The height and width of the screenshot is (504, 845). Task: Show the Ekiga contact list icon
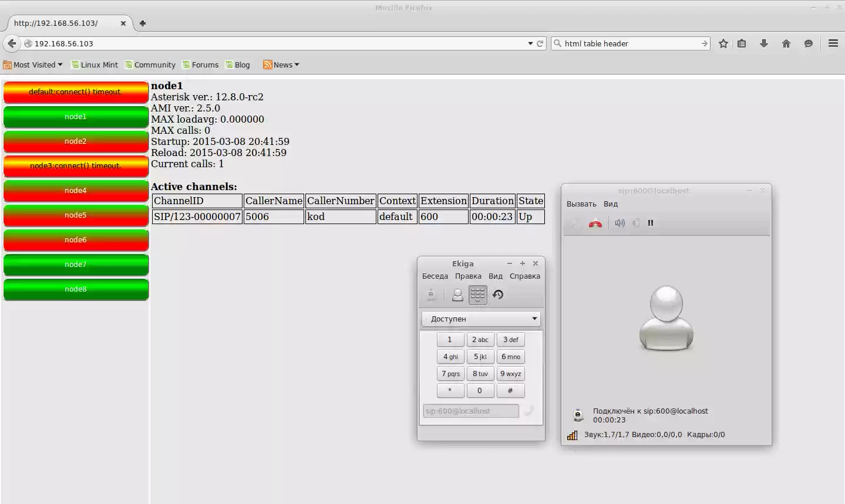tap(457, 295)
